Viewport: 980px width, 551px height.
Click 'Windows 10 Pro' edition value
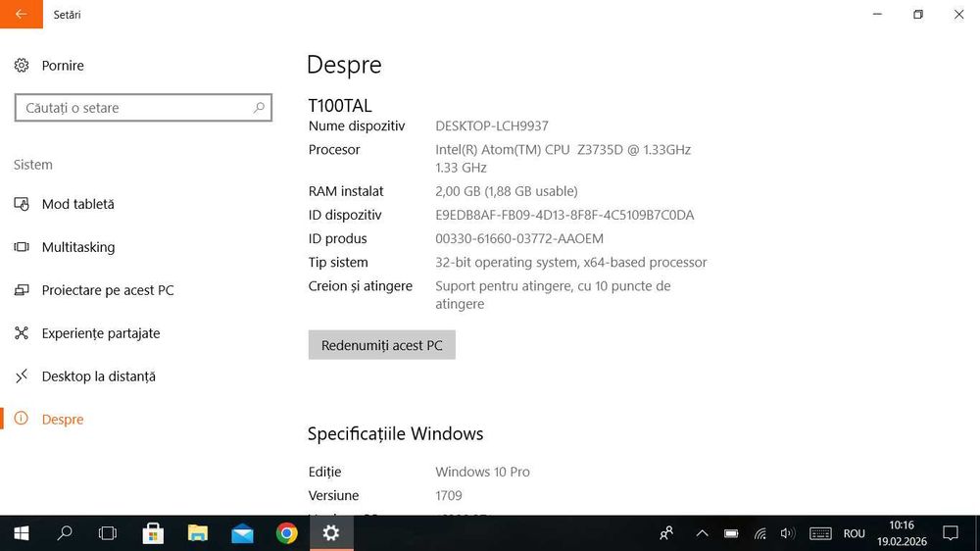point(482,472)
